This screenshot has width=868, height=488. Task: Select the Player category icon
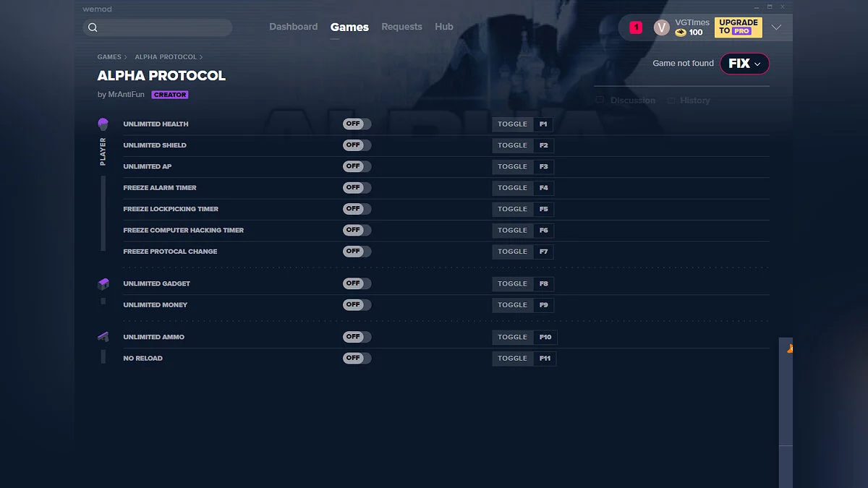(x=103, y=124)
